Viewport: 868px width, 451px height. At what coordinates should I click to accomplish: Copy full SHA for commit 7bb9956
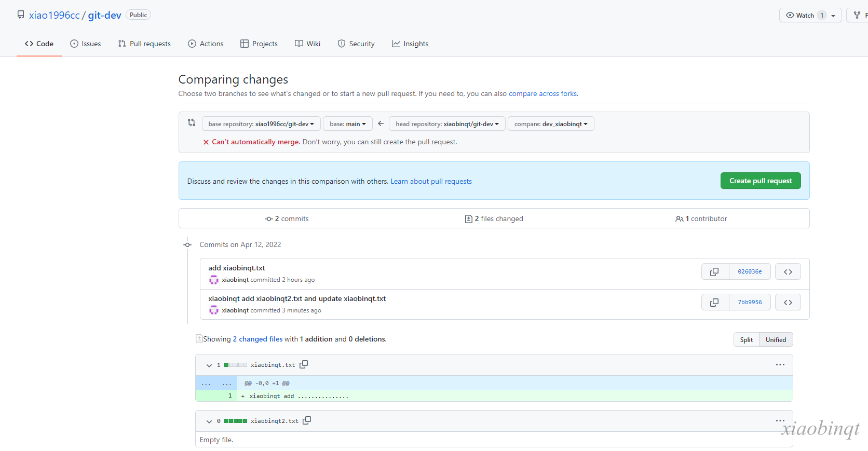[x=715, y=302]
